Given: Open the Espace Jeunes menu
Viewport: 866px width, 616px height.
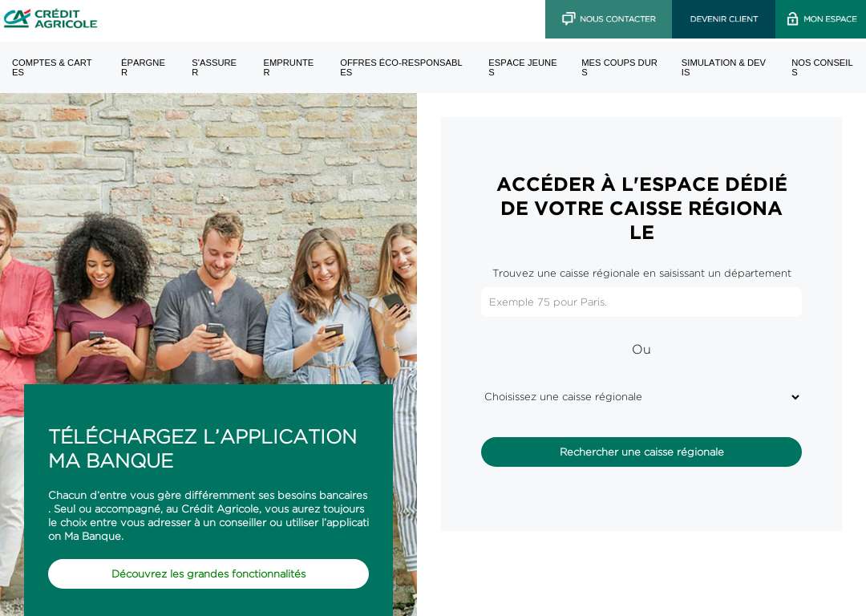Looking at the screenshot, I should click(523, 67).
